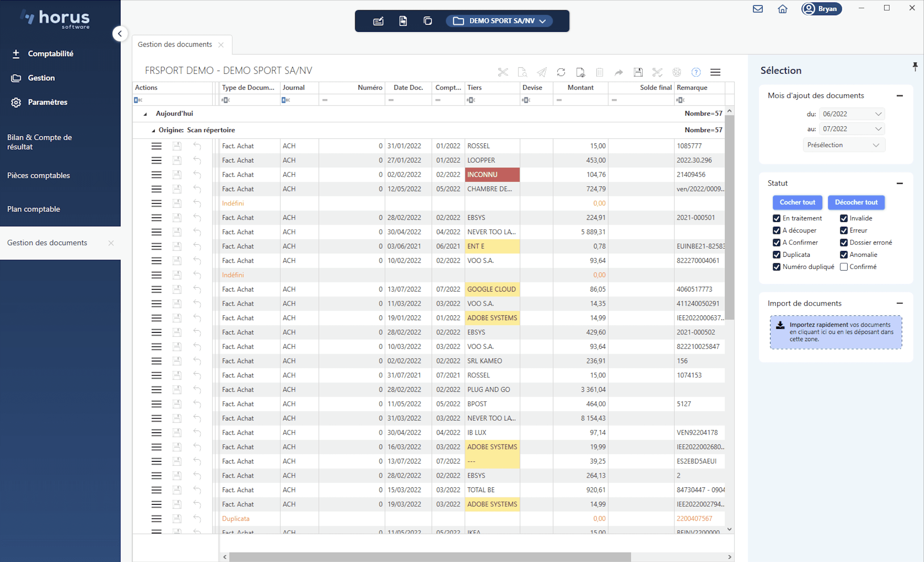Click the paper plane send icon
Image resolution: width=924 pixels, height=562 pixels.
click(542, 72)
